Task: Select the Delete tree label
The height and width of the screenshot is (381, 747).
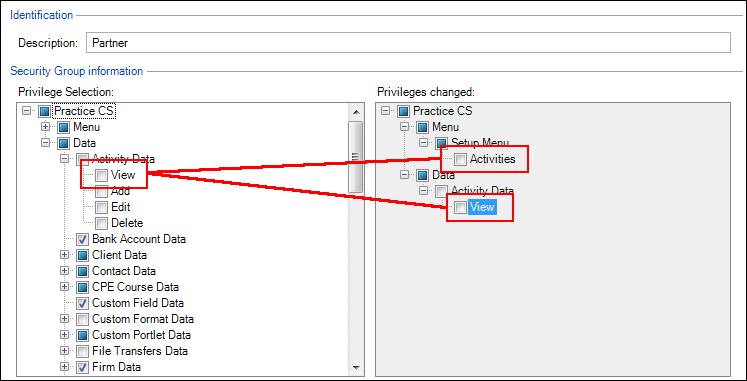Action: click(127, 223)
